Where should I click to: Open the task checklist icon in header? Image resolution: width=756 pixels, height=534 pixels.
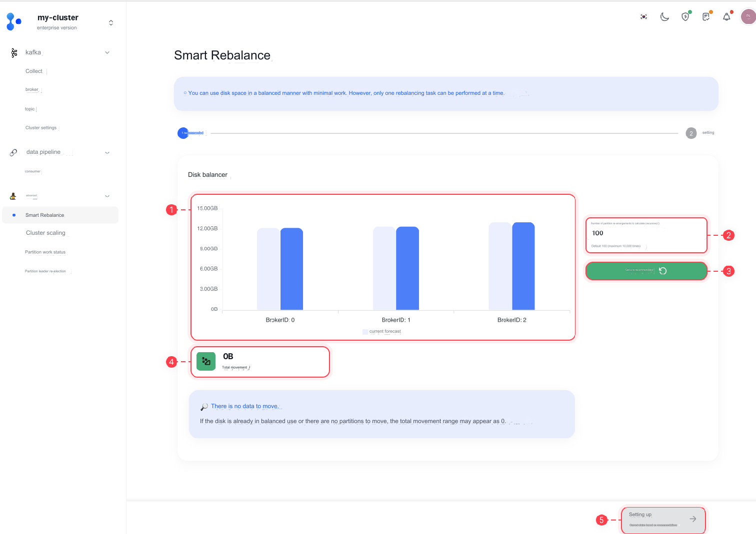tap(706, 17)
